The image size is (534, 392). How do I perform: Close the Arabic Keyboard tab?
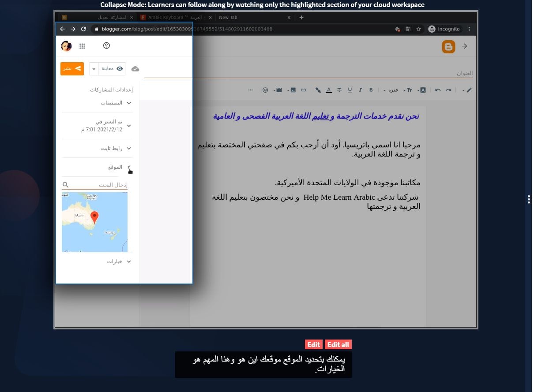point(210,17)
